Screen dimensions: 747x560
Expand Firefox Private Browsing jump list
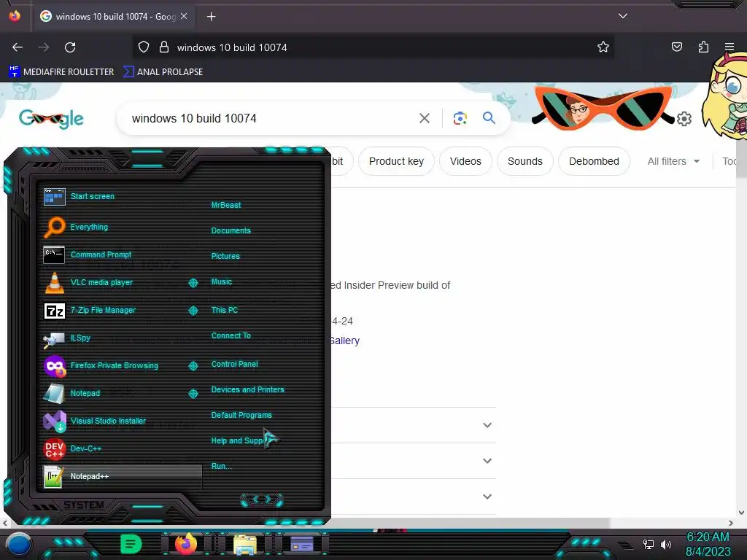click(x=193, y=366)
